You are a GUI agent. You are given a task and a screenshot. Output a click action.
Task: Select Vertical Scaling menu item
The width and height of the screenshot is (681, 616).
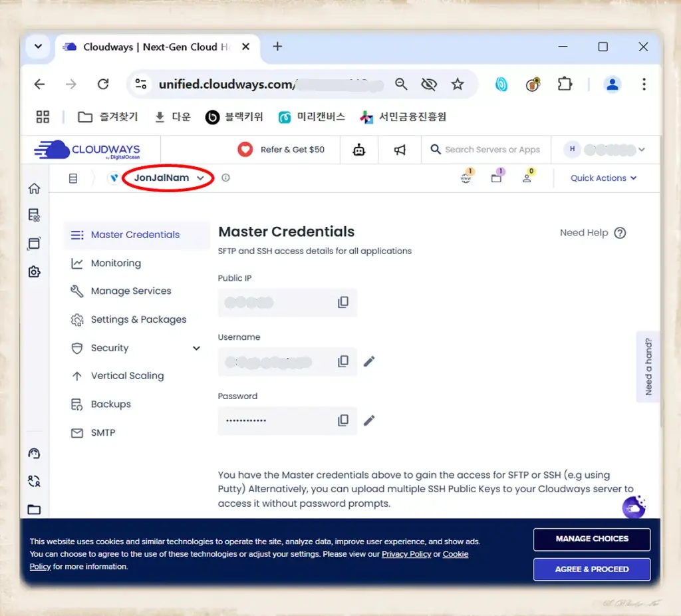tap(127, 376)
